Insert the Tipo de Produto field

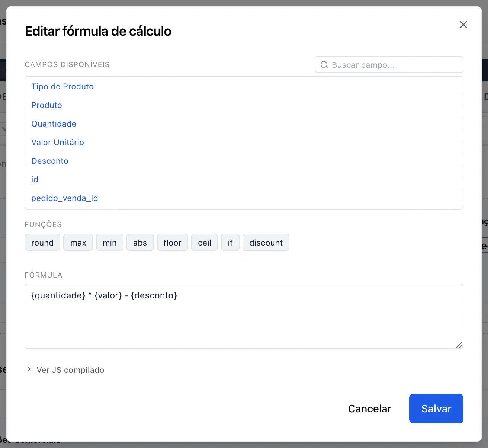pos(62,86)
